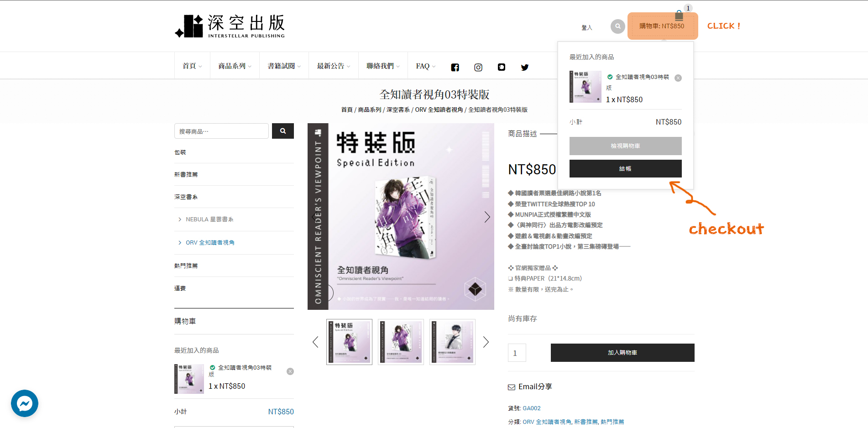Click 熱門推薦 category tag link

click(612, 422)
